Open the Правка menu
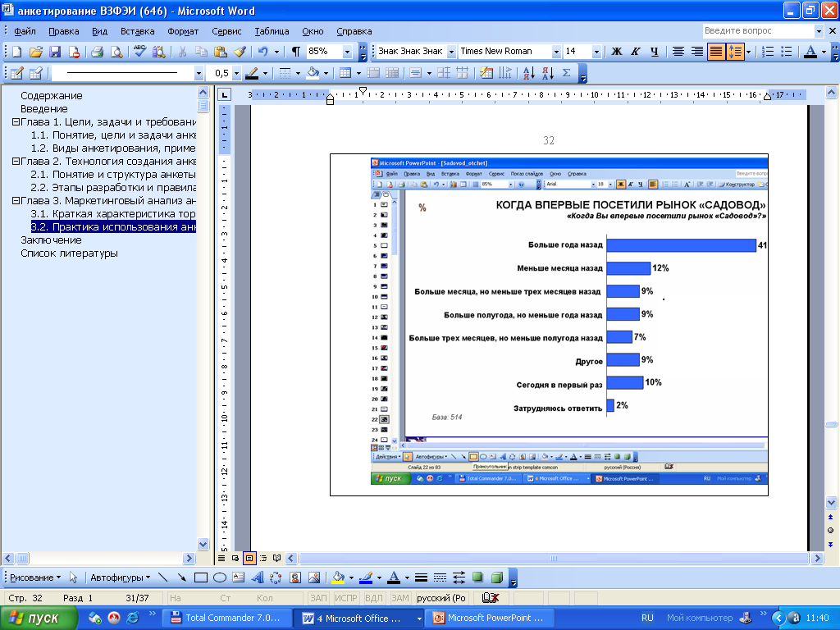 coord(64,31)
